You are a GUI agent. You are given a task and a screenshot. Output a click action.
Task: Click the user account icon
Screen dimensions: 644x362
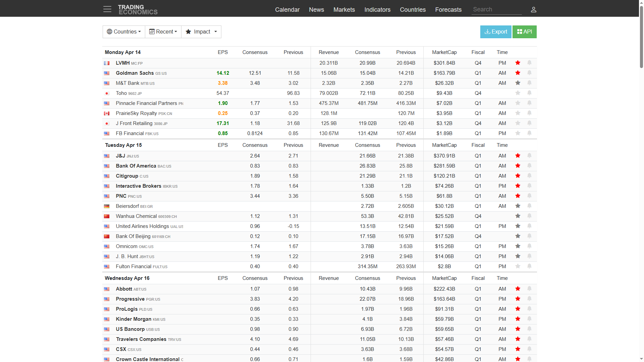point(534,10)
